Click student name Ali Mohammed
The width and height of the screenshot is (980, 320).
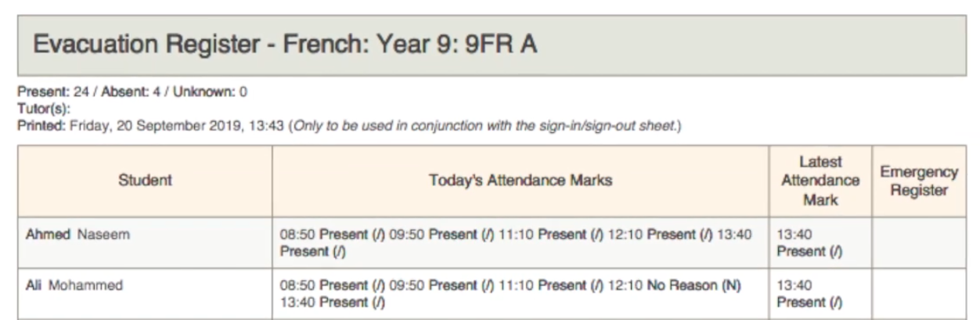(x=74, y=286)
